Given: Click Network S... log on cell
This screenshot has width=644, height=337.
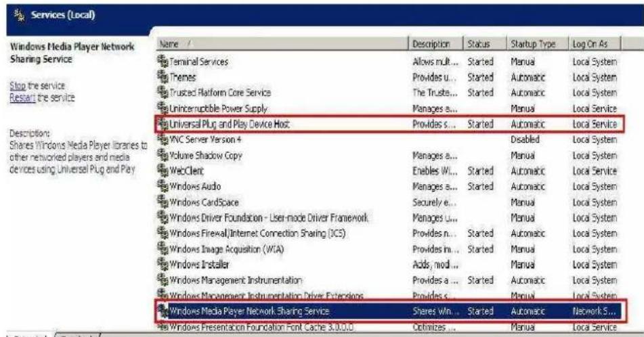Looking at the screenshot, I should (594, 311).
